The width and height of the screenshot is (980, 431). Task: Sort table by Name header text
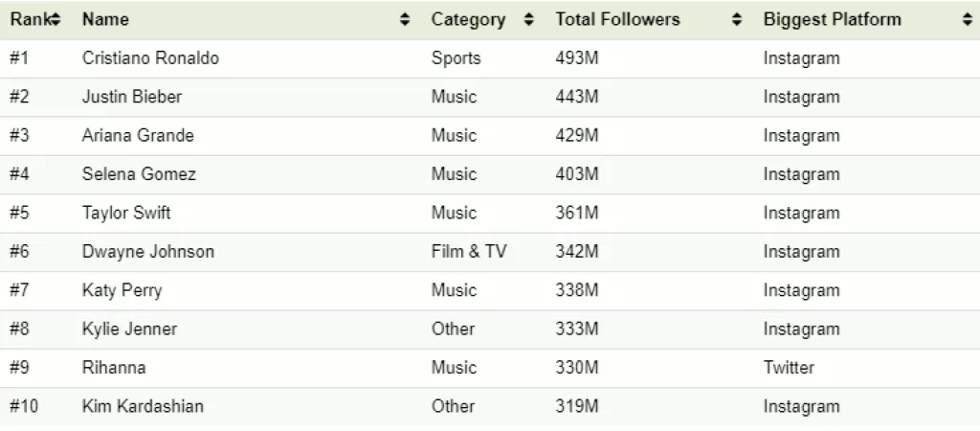[x=105, y=20]
